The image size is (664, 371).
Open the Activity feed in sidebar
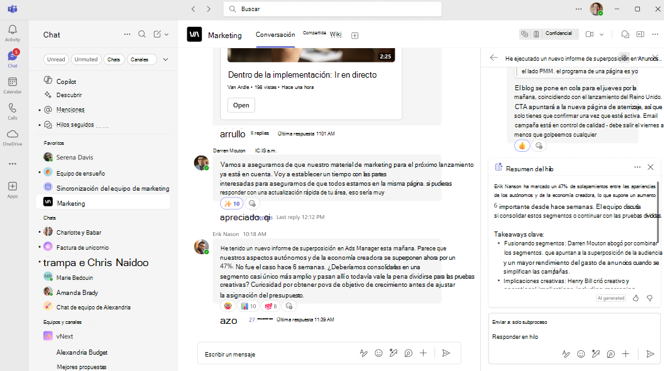tap(12, 33)
